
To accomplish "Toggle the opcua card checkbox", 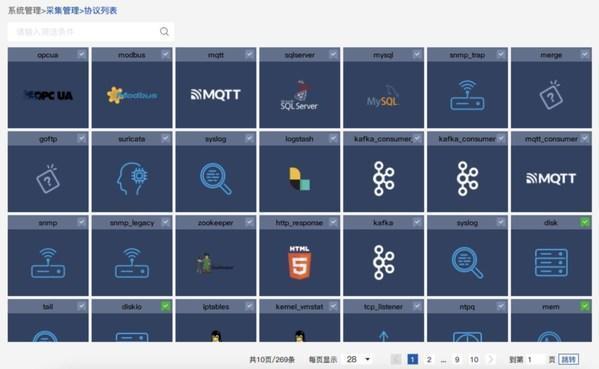I will (x=82, y=54).
